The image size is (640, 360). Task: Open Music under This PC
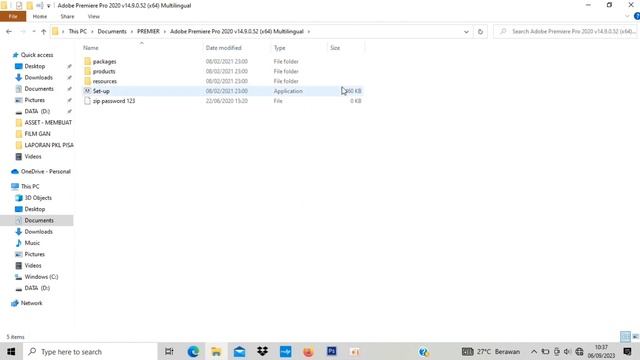point(32,243)
